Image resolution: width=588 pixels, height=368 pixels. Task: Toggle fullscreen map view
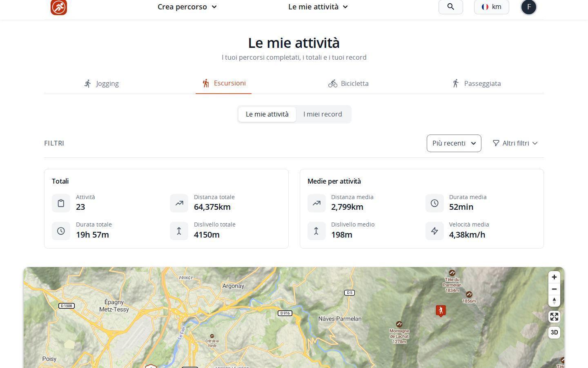tap(554, 317)
